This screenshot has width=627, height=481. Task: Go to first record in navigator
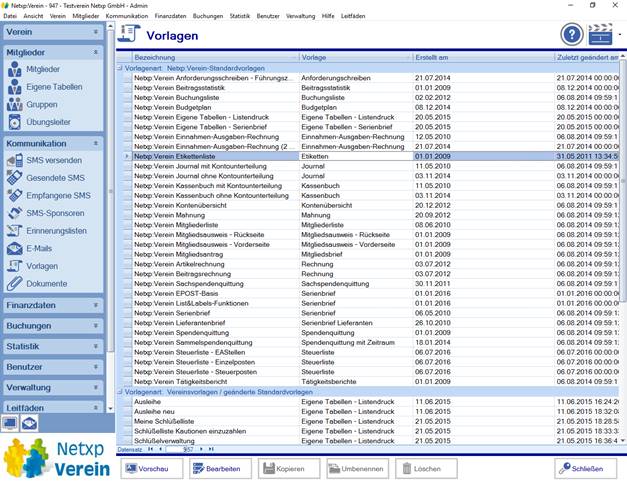click(x=150, y=449)
